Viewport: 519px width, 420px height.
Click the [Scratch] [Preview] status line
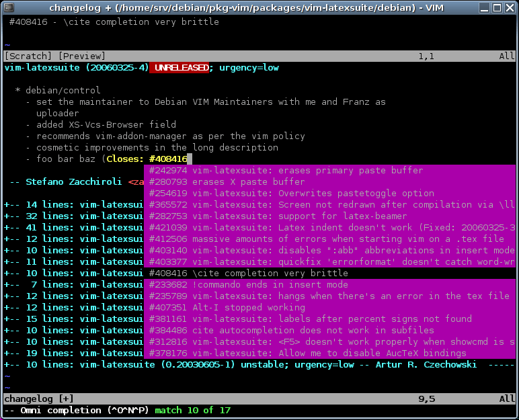pos(259,56)
